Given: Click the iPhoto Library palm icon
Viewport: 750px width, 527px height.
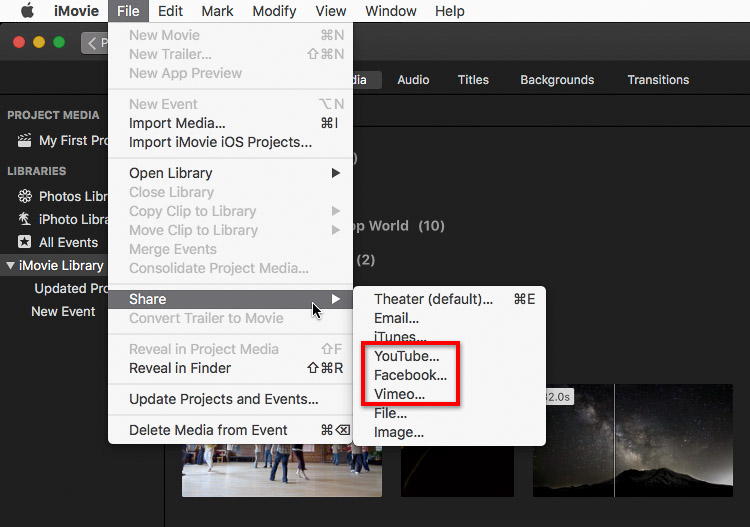Looking at the screenshot, I should pos(24,219).
